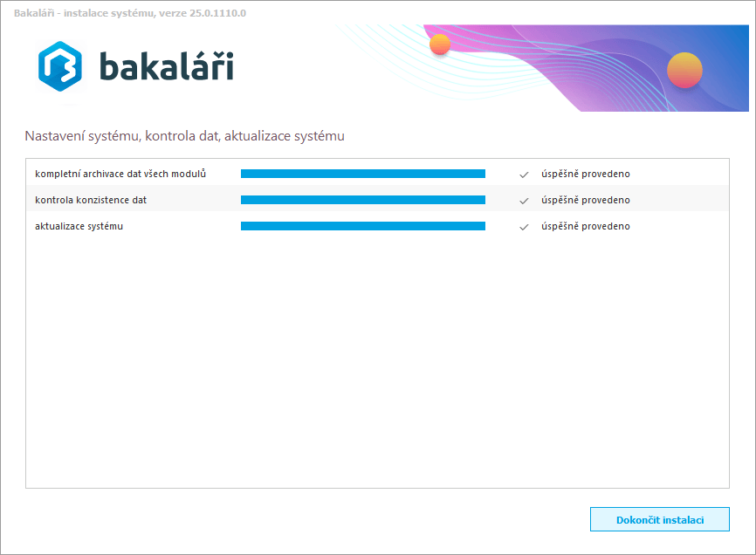The image size is (756, 555).
Task: Click progress bar for kontrola konzistence dat
Action: tap(362, 200)
